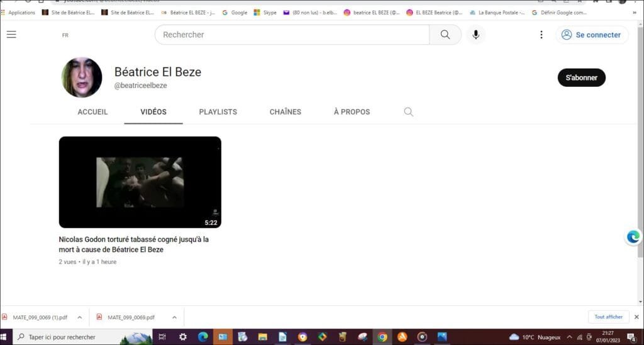The width and height of the screenshot is (644, 345).
Task: Click the Rechercher search field
Action: tap(292, 35)
